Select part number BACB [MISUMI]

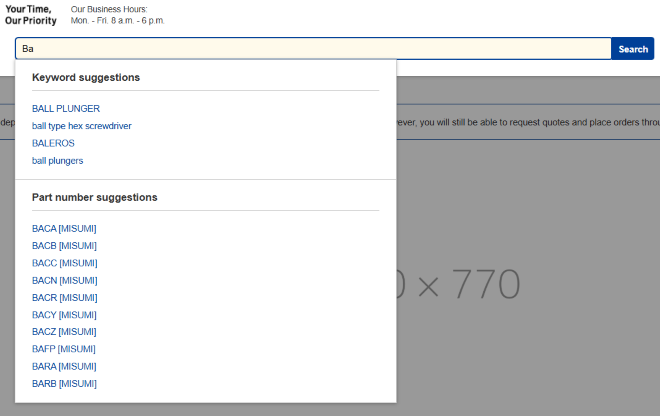coord(64,246)
